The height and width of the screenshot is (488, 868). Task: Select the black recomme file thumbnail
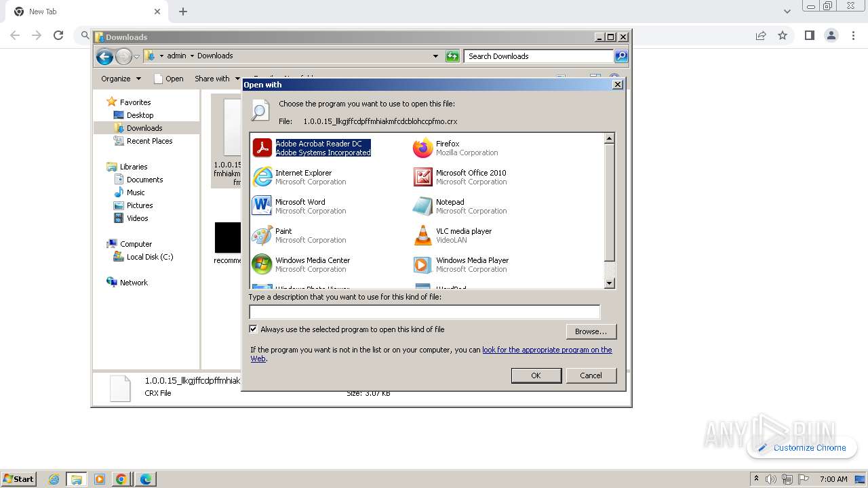pyautogui.click(x=228, y=238)
